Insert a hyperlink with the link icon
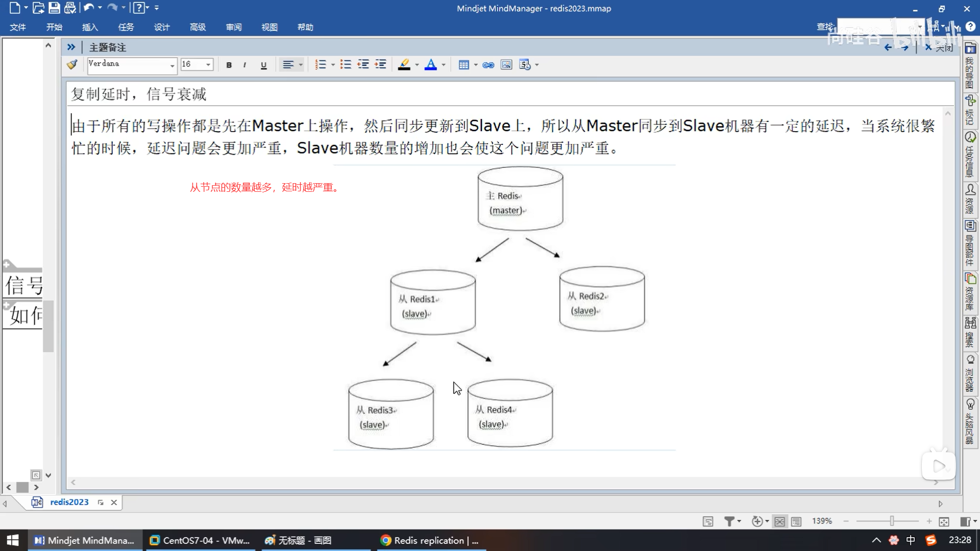This screenshot has height=551, width=980. pos(488,65)
